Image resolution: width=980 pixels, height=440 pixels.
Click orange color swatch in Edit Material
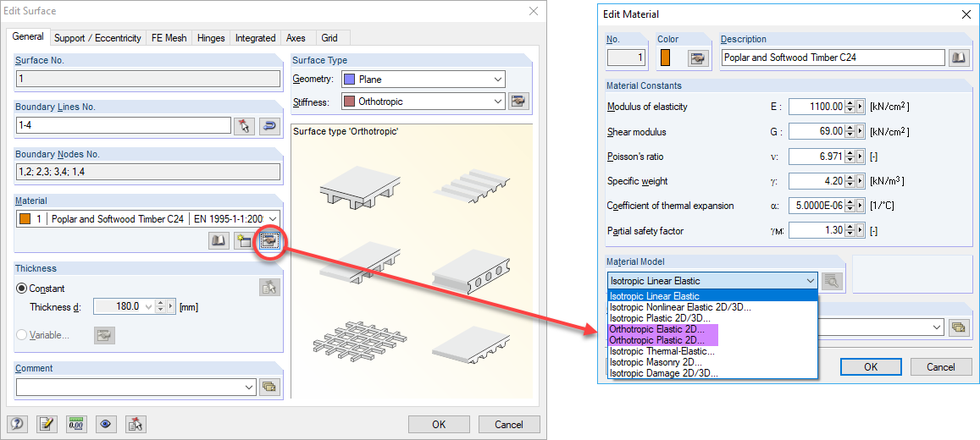pyautogui.click(x=667, y=58)
